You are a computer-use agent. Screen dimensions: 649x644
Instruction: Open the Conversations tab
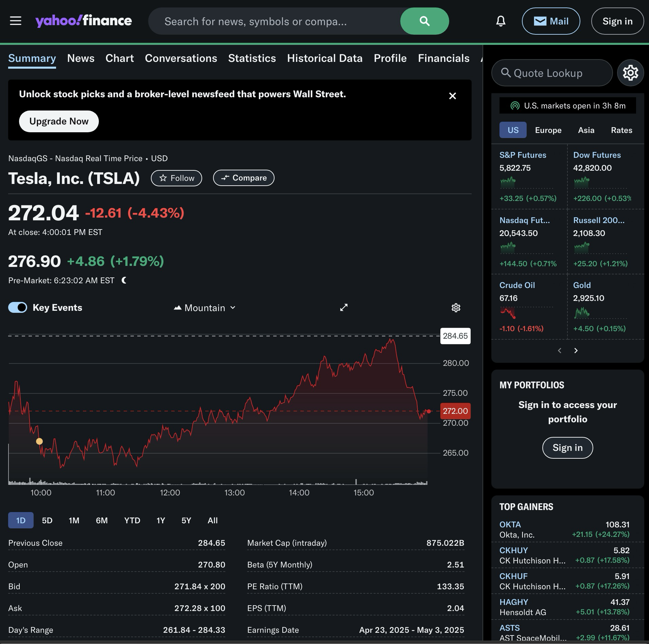181,58
